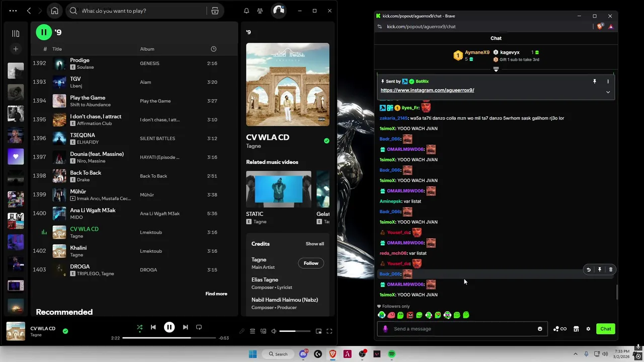644x362 pixels.
Task: Open Windows Start menu
Action: point(253,354)
